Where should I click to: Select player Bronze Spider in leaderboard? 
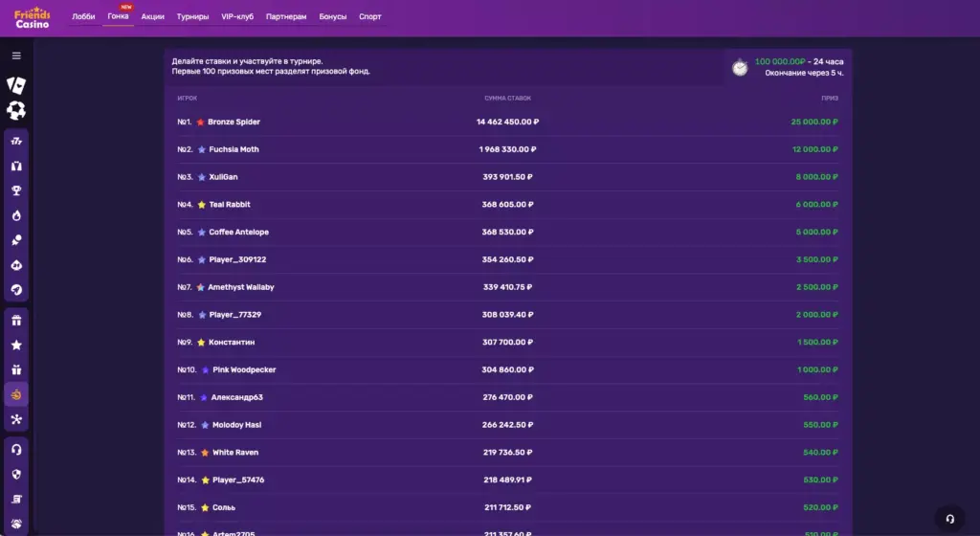[234, 123]
